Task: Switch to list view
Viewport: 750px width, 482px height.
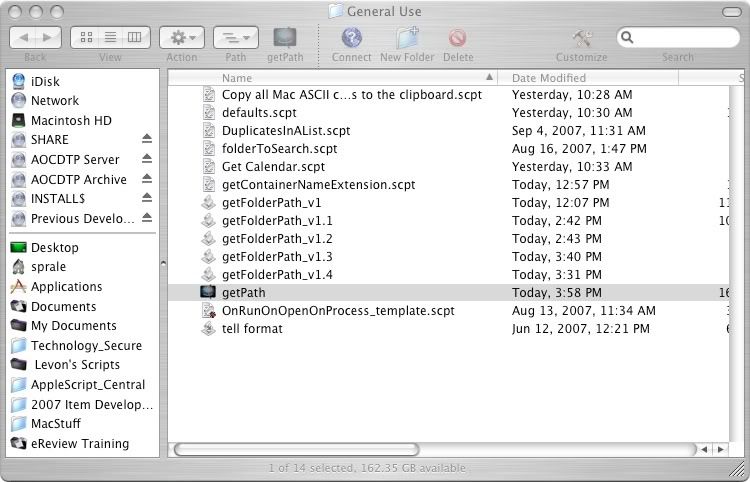Action: coord(110,38)
